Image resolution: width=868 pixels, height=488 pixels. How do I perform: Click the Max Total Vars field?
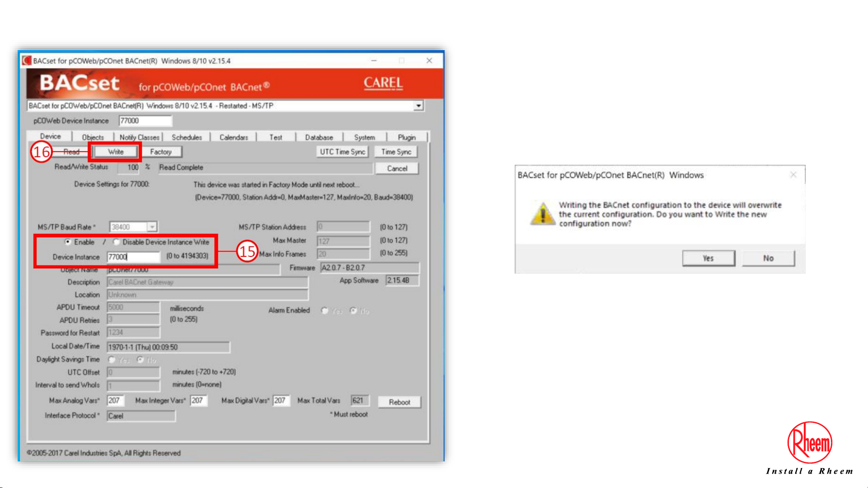[360, 400]
